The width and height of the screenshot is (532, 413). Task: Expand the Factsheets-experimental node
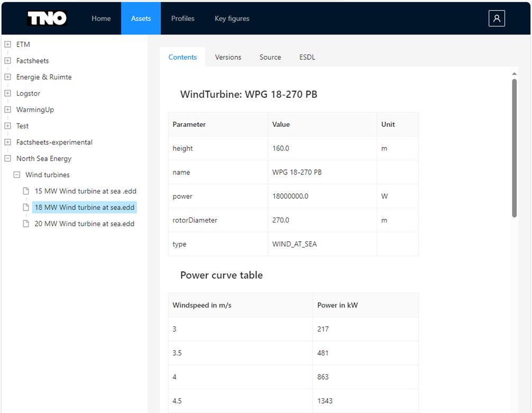coord(7,142)
